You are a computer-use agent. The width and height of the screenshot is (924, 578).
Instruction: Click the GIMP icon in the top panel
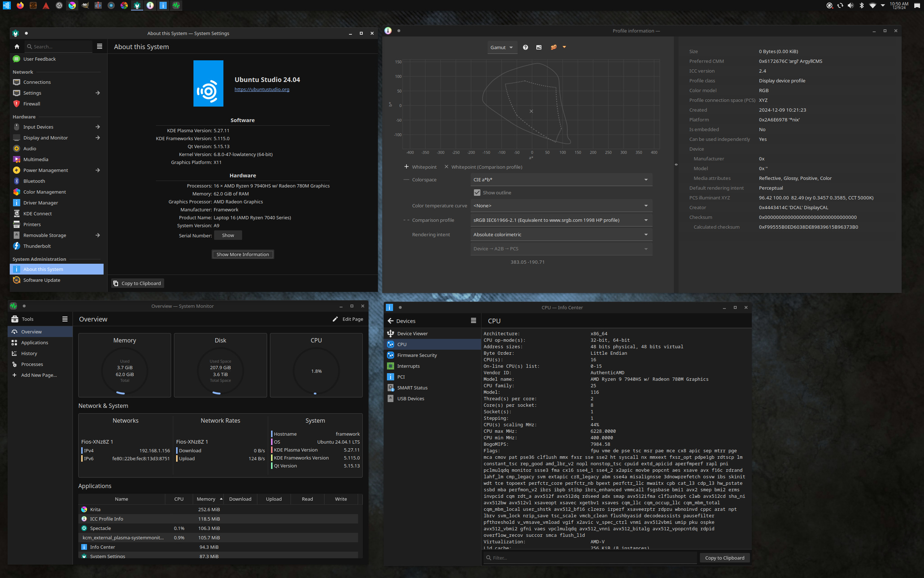point(85,5)
